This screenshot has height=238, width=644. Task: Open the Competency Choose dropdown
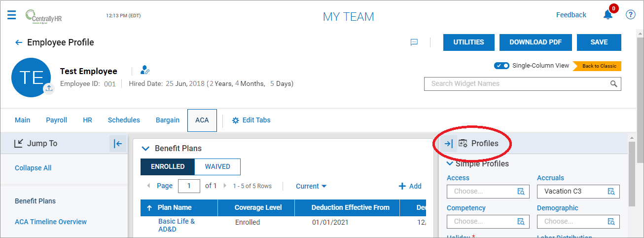pyautogui.click(x=488, y=222)
